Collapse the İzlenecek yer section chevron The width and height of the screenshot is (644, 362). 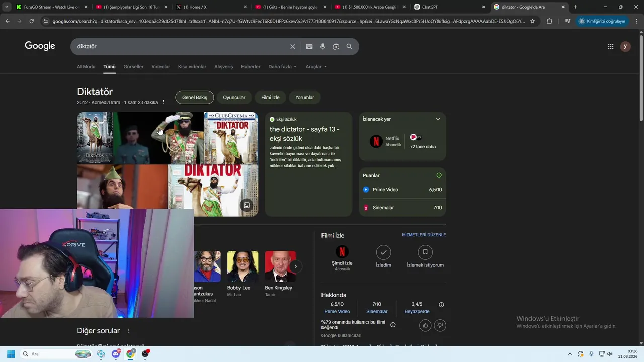point(438,119)
